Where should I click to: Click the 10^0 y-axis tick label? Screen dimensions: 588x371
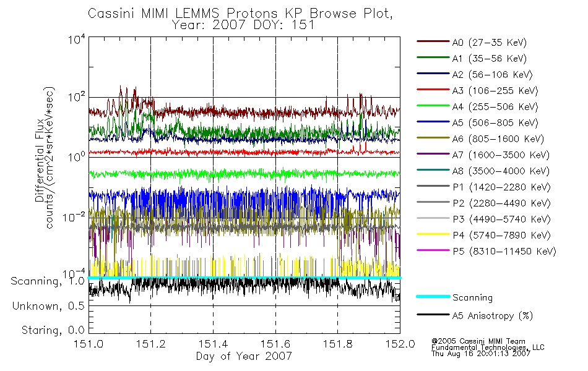77,157
